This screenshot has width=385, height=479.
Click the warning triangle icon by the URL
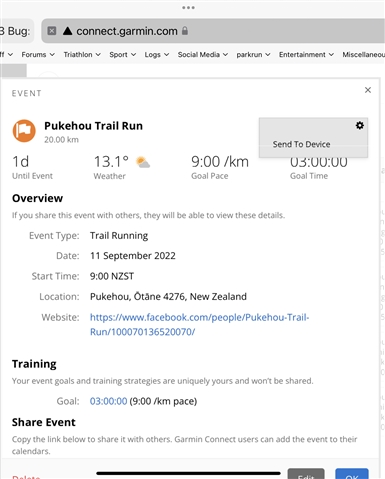click(67, 31)
